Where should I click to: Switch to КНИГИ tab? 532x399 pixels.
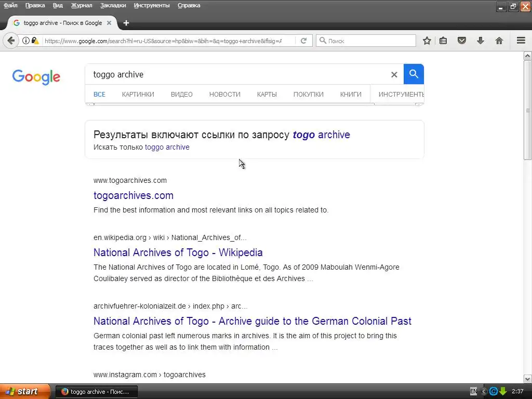pyautogui.click(x=351, y=95)
